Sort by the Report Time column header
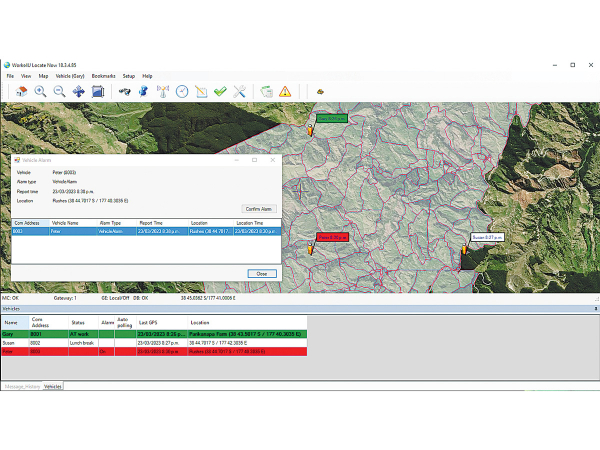The height and width of the screenshot is (450, 600). pos(152,223)
